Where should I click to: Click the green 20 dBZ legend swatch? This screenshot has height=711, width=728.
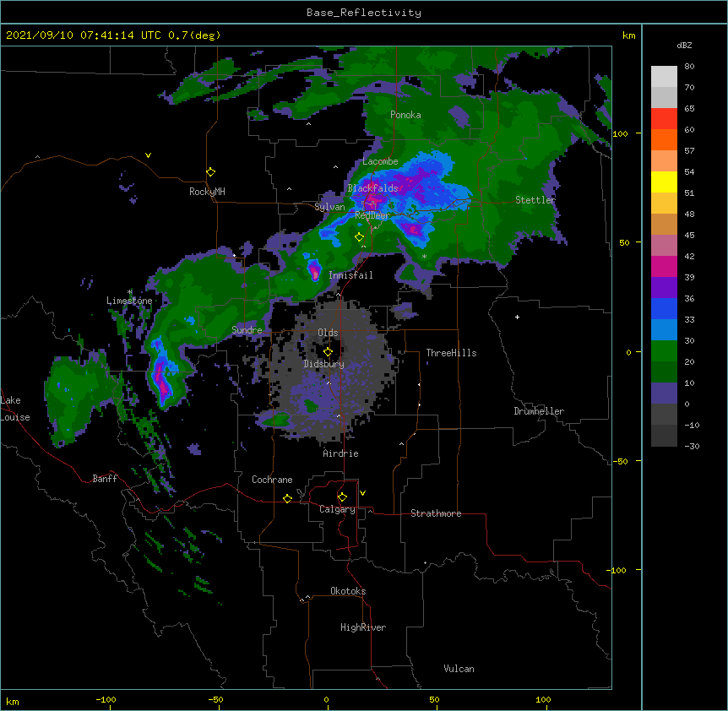pos(664,351)
